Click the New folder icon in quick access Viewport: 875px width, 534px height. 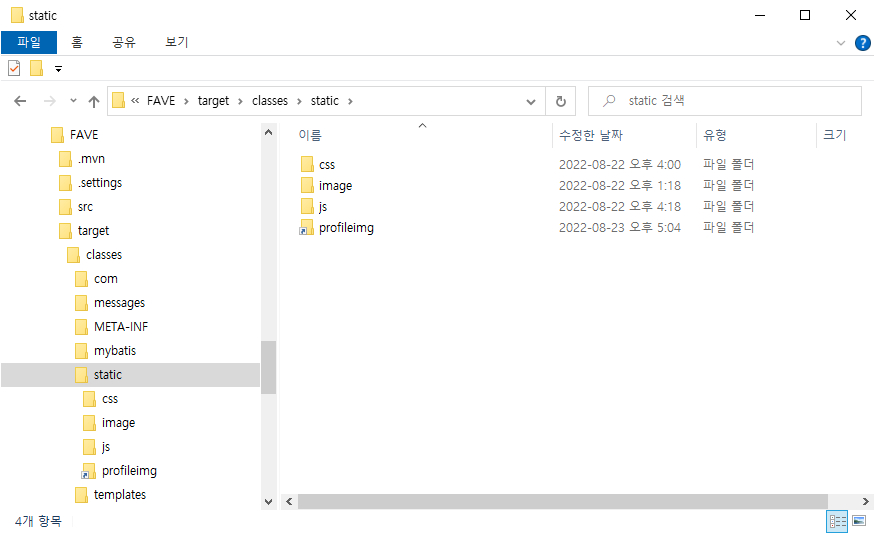37,68
